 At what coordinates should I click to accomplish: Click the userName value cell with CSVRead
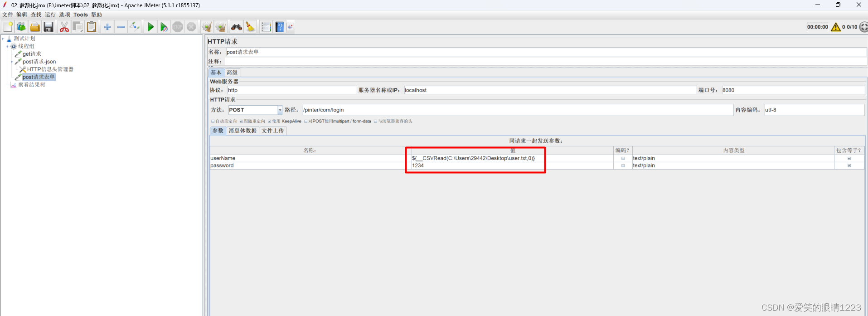point(512,158)
